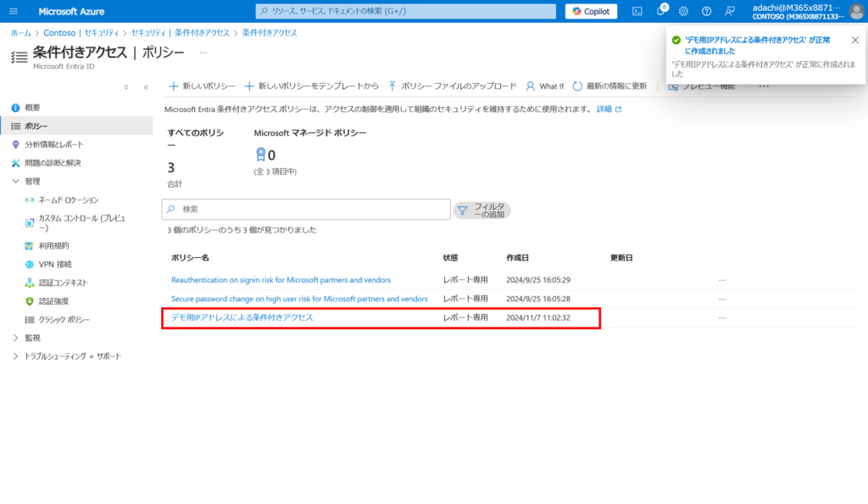
Task: Click ポリシー ファイルのアップロード
Action: pos(453,86)
